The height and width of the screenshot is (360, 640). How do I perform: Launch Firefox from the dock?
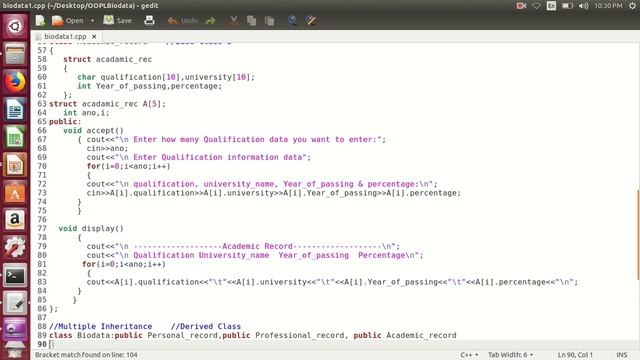click(x=15, y=82)
